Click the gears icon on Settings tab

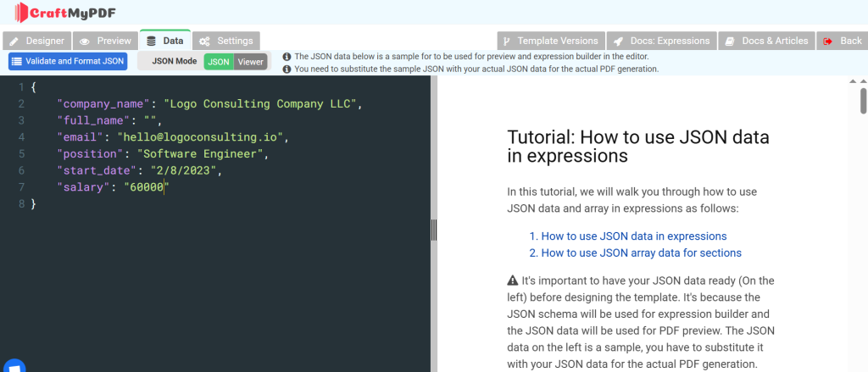pos(204,41)
